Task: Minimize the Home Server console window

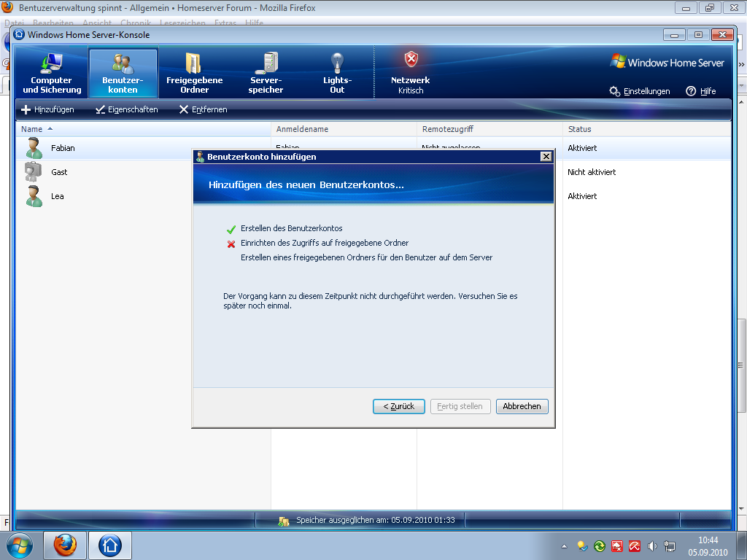Action: [674, 35]
